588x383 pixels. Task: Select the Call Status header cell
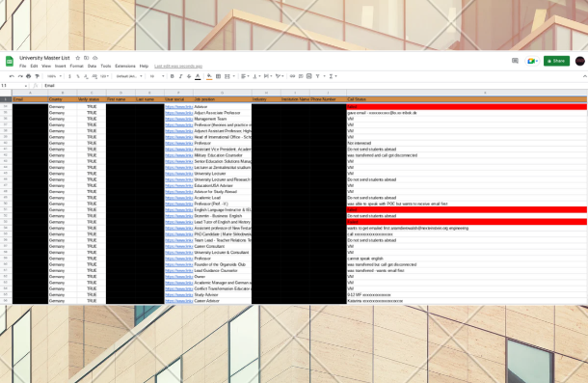point(467,99)
